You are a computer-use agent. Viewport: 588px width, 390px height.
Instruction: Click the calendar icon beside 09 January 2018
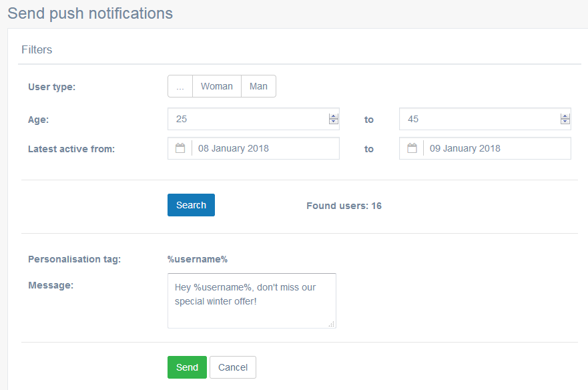pyautogui.click(x=412, y=148)
